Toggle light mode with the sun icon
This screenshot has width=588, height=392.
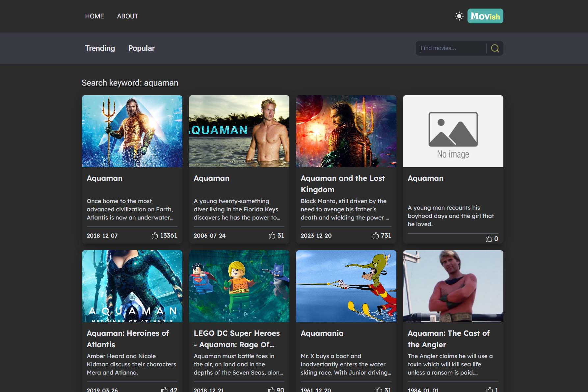pyautogui.click(x=459, y=16)
